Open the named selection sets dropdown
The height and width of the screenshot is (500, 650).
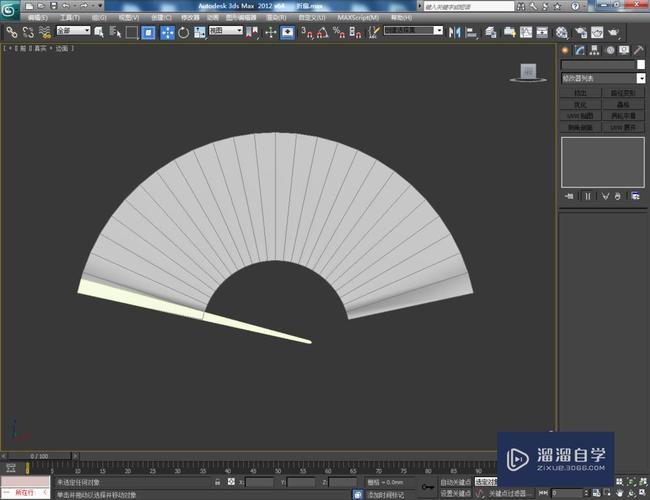pos(413,30)
